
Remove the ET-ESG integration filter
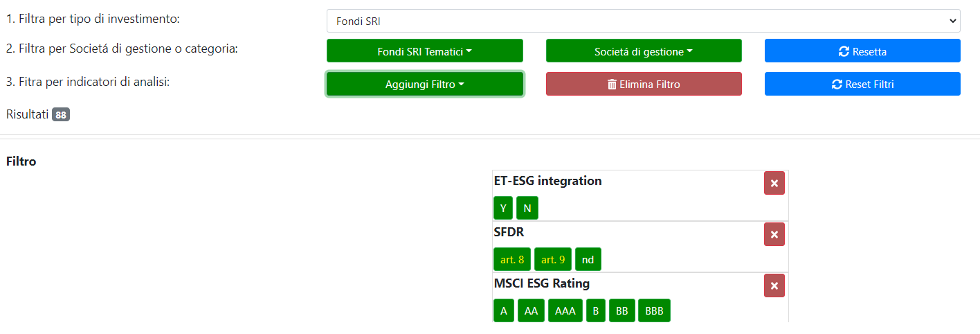click(x=774, y=183)
